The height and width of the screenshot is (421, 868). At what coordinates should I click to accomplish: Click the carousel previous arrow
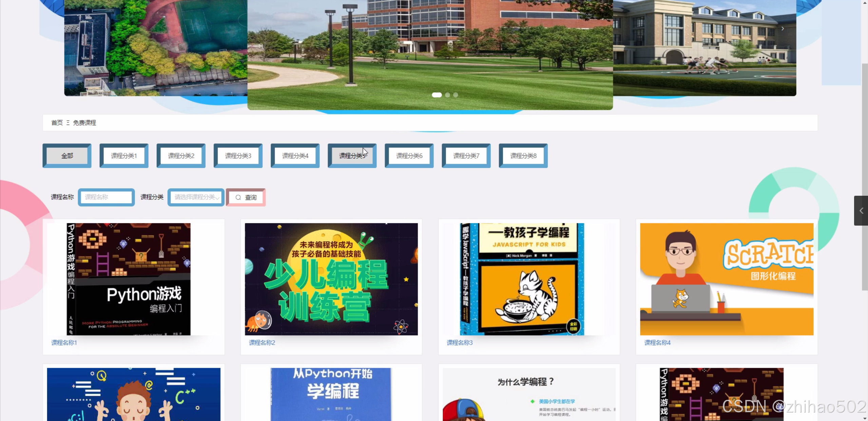(x=78, y=29)
